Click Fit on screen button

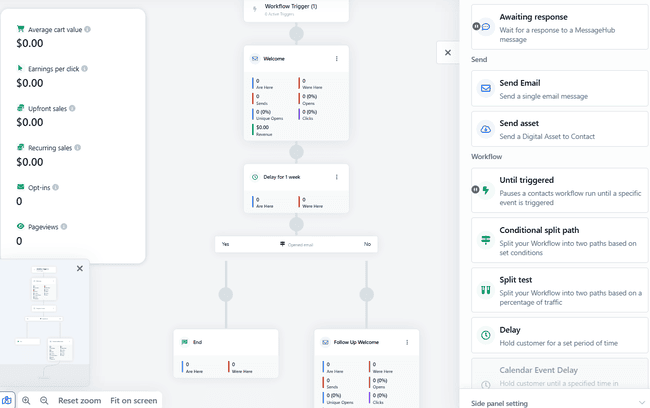tap(133, 400)
